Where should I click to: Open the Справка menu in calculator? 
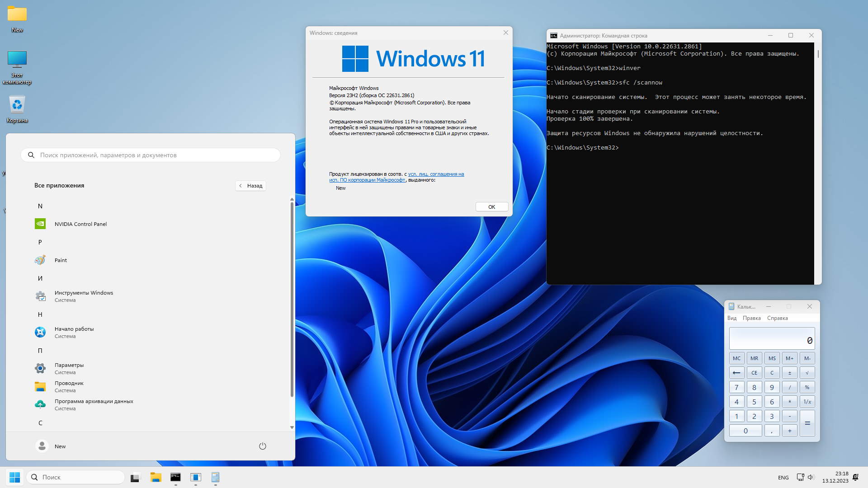[x=777, y=318]
